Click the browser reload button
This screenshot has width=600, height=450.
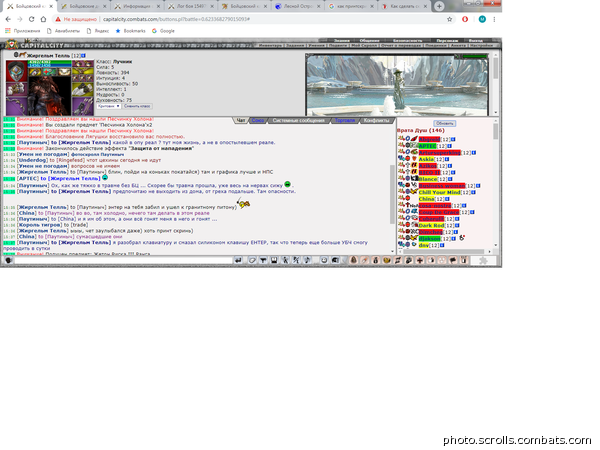click(31, 19)
